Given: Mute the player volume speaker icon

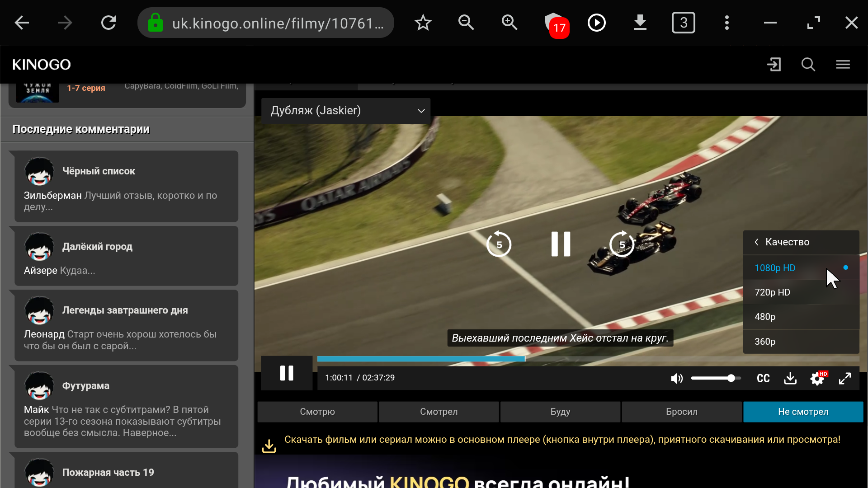Looking at the screenshot, I should [x=676, y=378].
